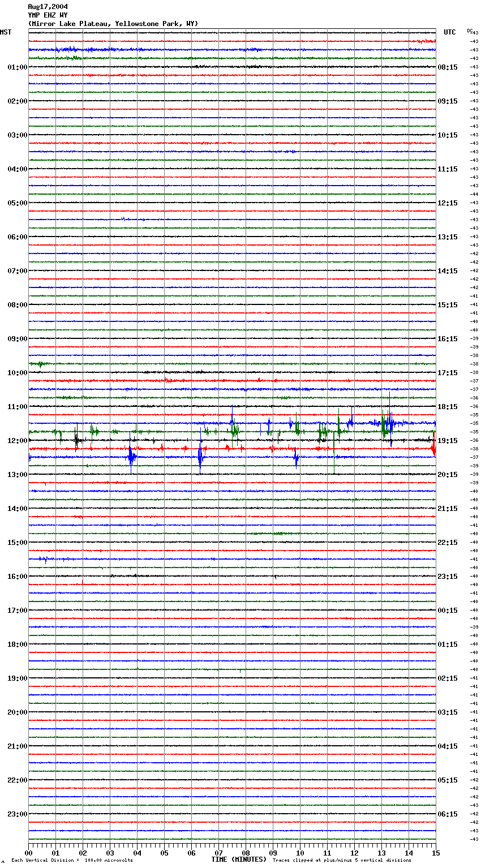Select the 17:00 MST time label
The width and height of the screenshot is (481, 868).
[x=18, y=611]
